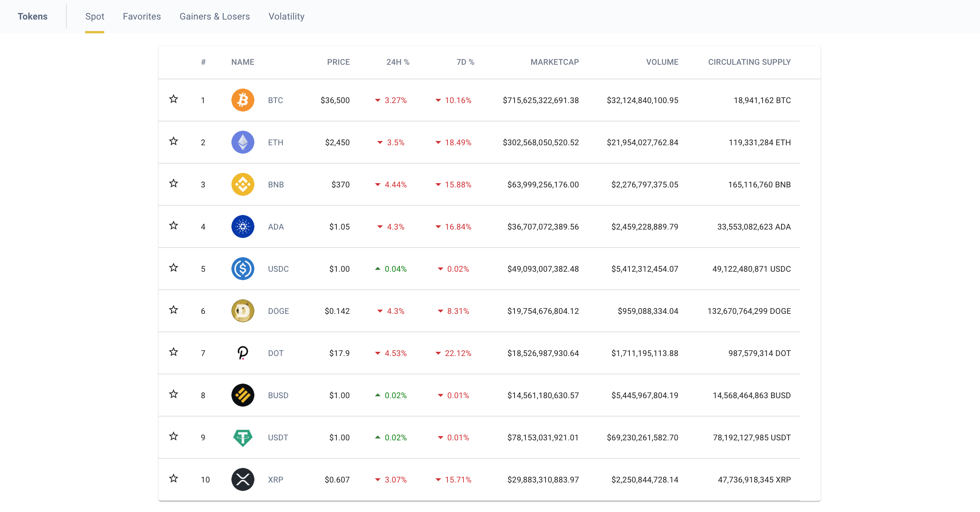Click the BNB Binance coin icon

[x=243, y=184]
